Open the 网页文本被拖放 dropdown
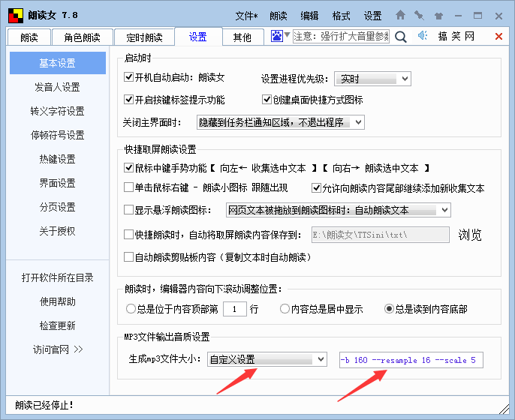Viewport: 515px width, 420px height. click(339, 210)
